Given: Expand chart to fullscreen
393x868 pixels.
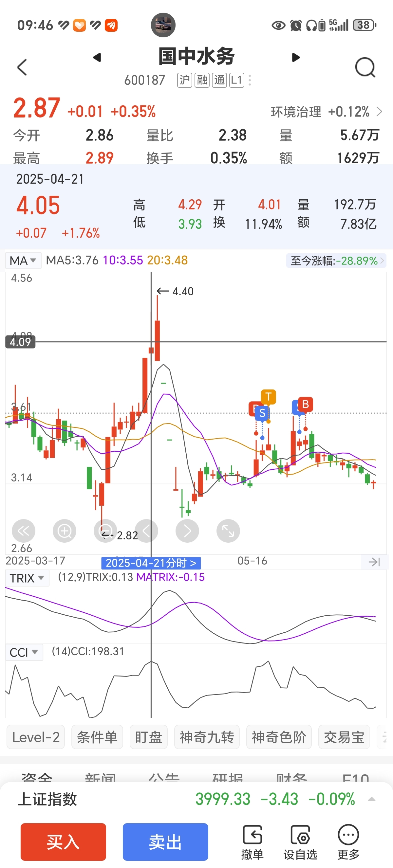Looking at the screenshot, I should click(x=228, y=531).
